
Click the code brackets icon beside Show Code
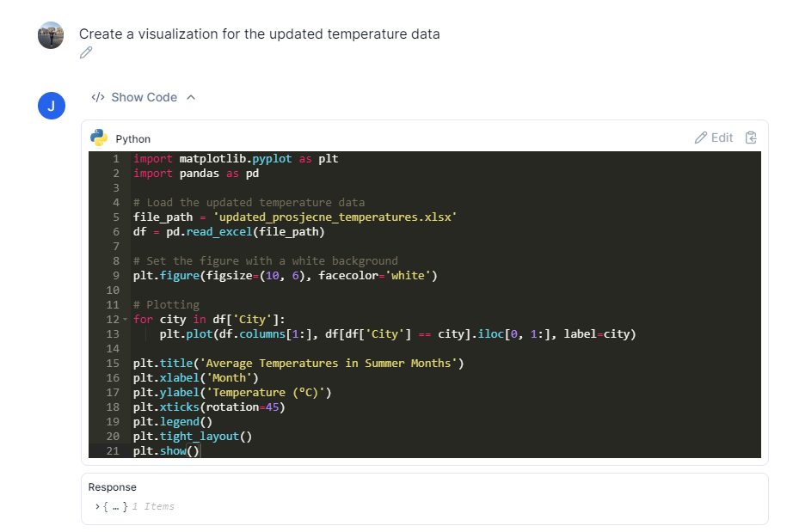(97, 97)
